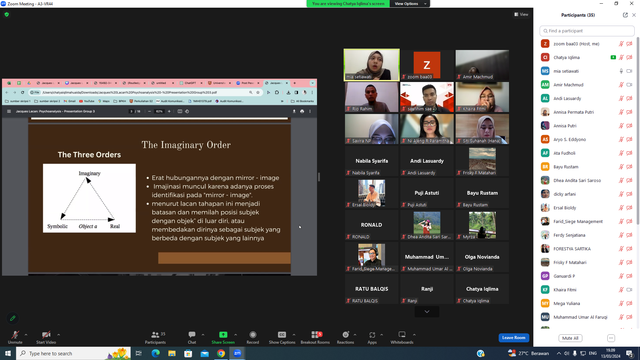Click the shared-screen resize divider handle
Viewport: 640px width, 360px height.
tap(319, 177)
